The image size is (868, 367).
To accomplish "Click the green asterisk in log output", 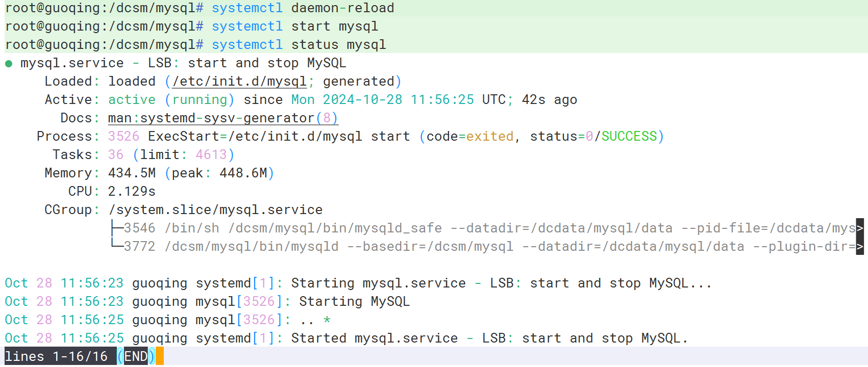I will (x=327, y=320).
